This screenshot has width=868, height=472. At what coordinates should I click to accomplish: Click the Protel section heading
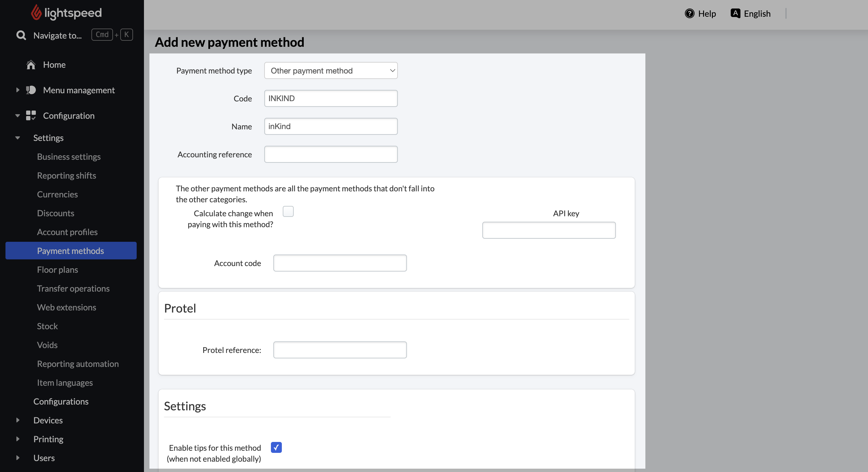180,308
